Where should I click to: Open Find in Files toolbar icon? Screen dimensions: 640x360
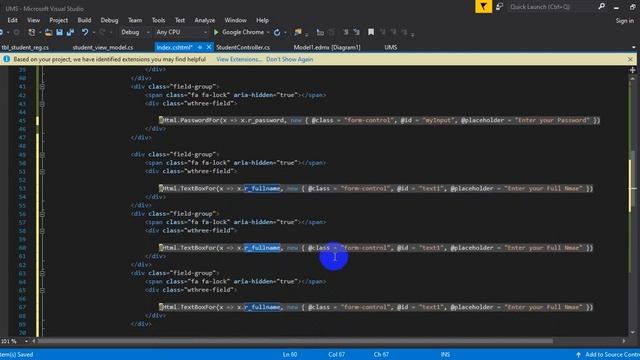[x=298, y=32]
